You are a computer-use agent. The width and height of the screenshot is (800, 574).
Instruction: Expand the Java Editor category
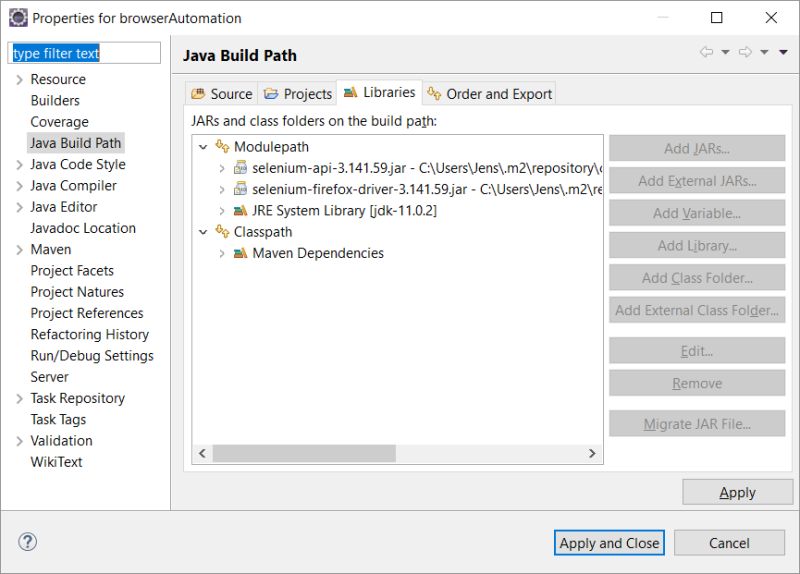(19, 207)
